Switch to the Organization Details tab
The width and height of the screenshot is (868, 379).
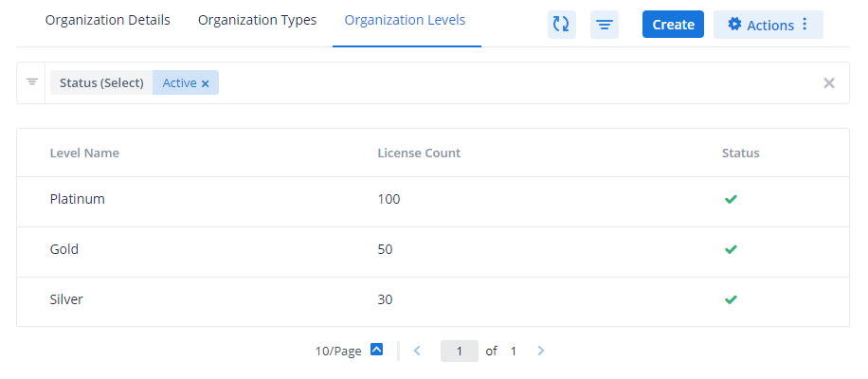[108, 20]
